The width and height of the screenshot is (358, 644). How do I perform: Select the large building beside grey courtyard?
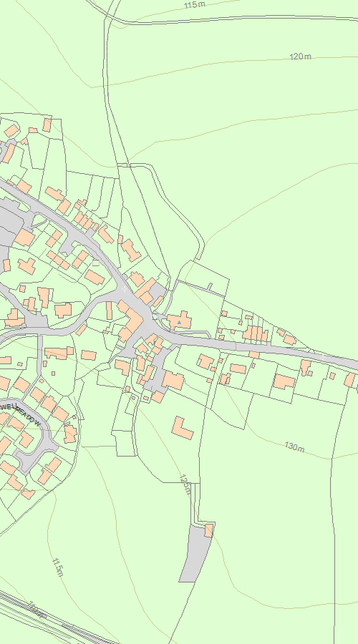[x=173, y=381]
